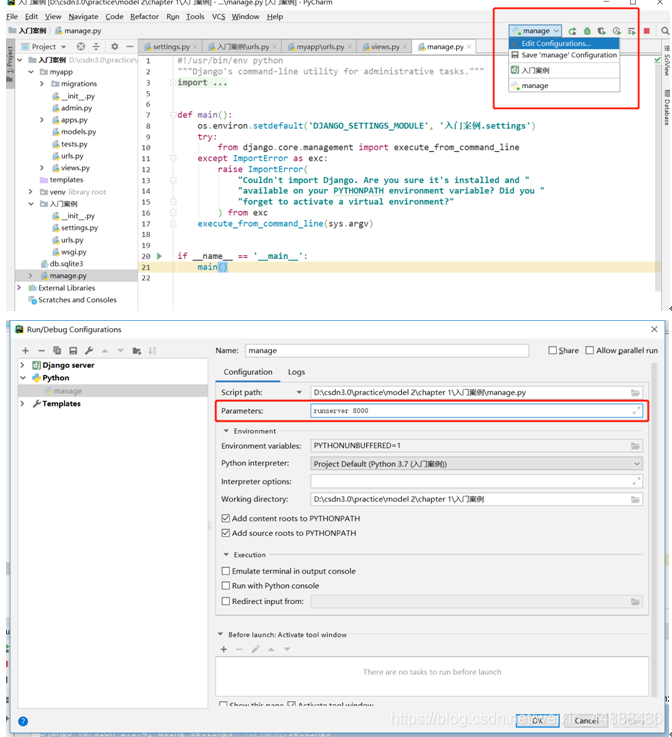Click Collapse All icon in Project panel
672x737 pixels.
point(96,47)
